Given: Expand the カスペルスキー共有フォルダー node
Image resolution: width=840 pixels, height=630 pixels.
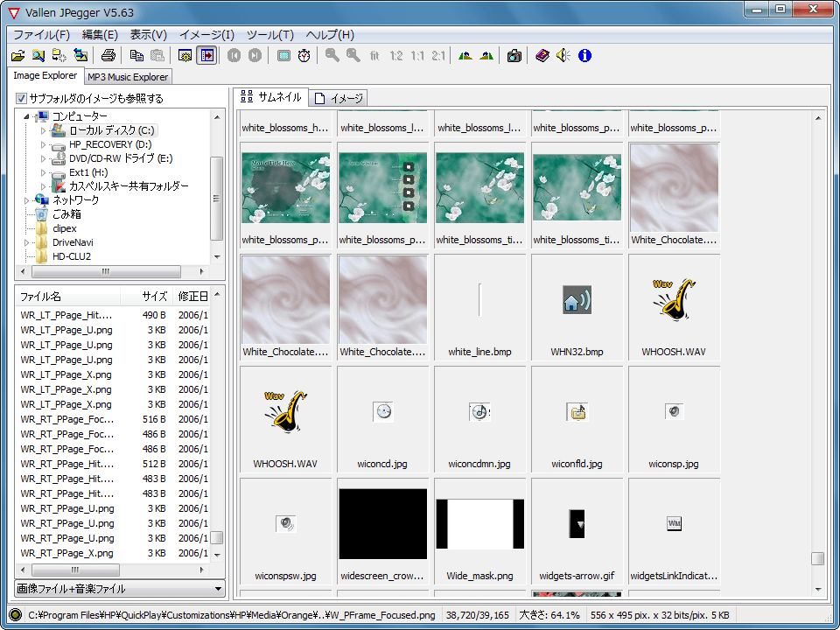Looking at the screenshot, I should pyautogui.click(x=44, y=186).
